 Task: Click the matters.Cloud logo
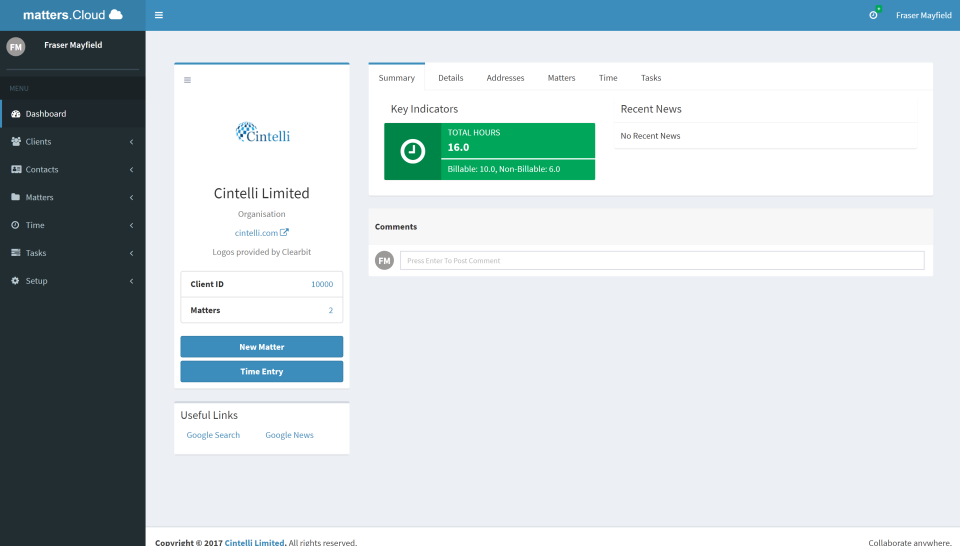coord(73,15)
